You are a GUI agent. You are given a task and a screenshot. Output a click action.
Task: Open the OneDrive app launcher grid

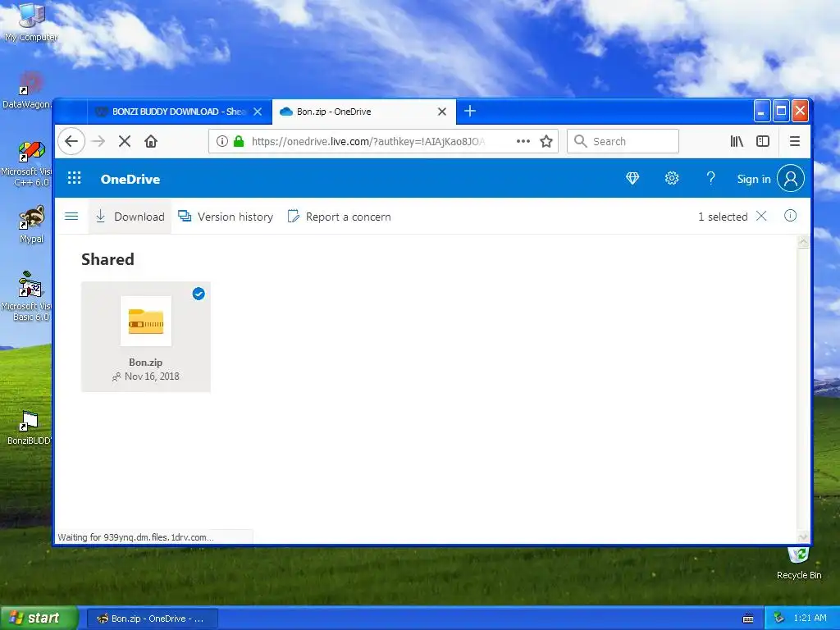tap(75, 178)
